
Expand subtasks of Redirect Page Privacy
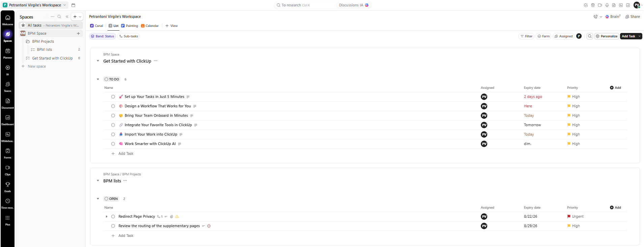pyautogui.click(x=107, y=216)
